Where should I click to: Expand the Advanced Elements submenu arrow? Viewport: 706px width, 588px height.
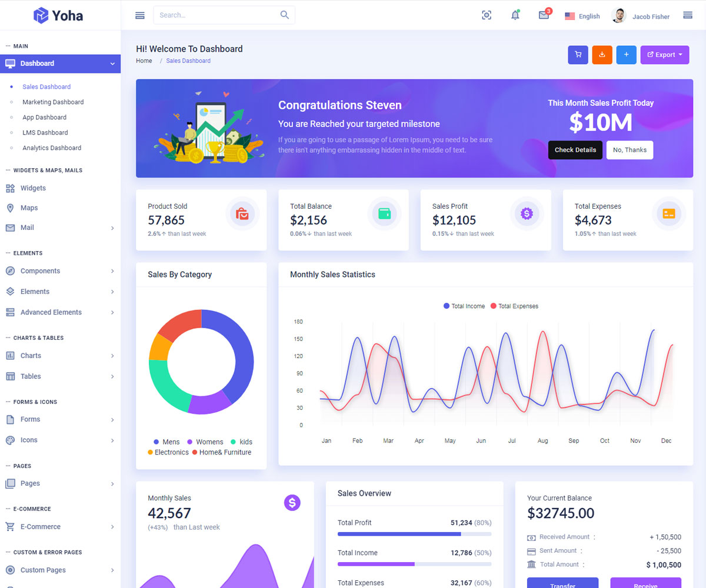112,313
